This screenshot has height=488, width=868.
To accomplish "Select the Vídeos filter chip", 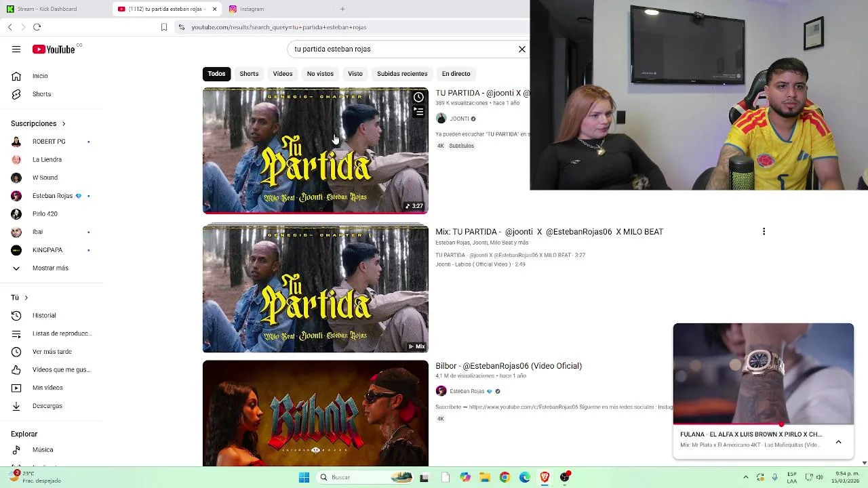I will [283, 74].
